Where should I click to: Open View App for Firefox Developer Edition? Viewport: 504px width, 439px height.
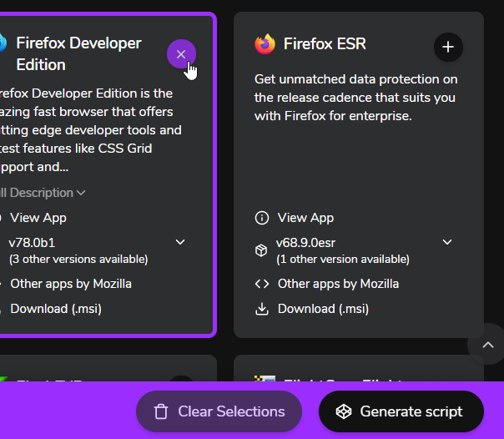38,218
